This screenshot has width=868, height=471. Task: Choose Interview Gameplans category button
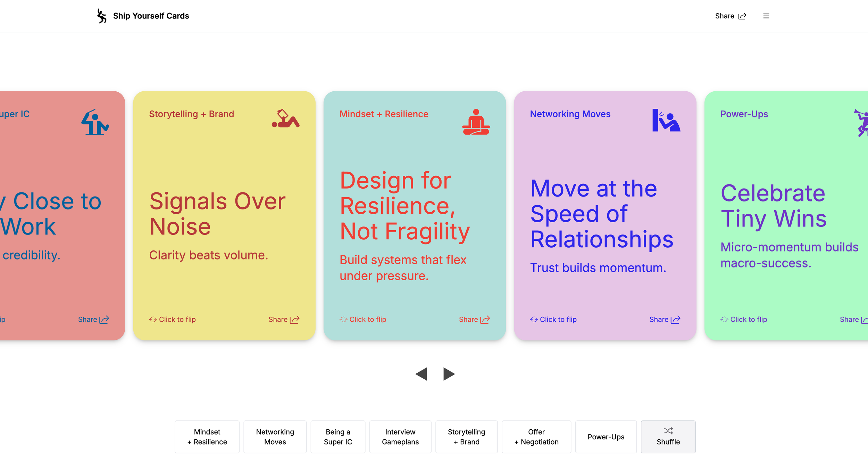click(x=400, y=437)
